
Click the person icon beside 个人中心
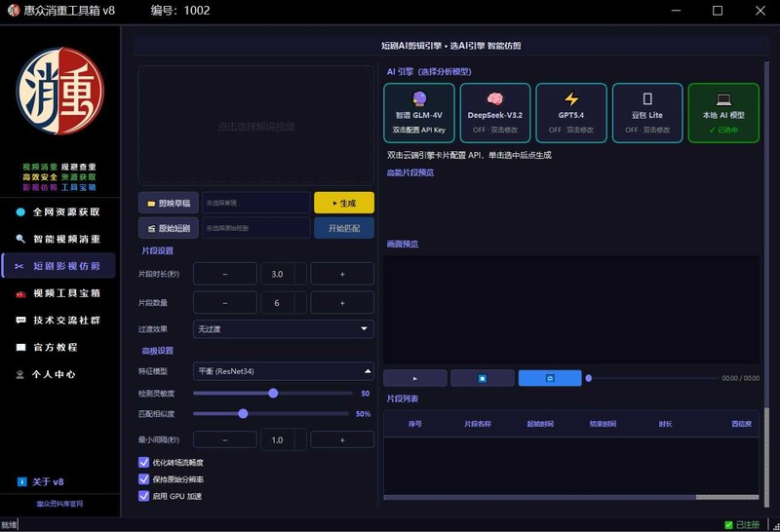(x=19, y=374)
